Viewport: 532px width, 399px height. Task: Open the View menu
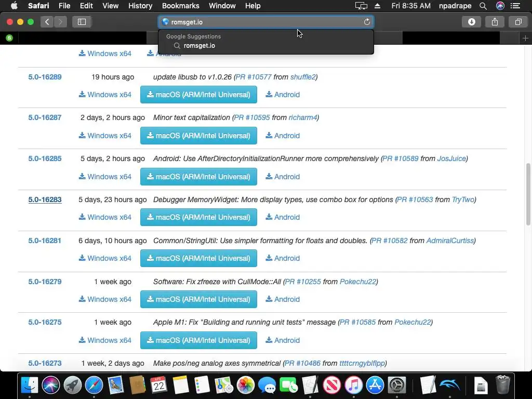110,6
